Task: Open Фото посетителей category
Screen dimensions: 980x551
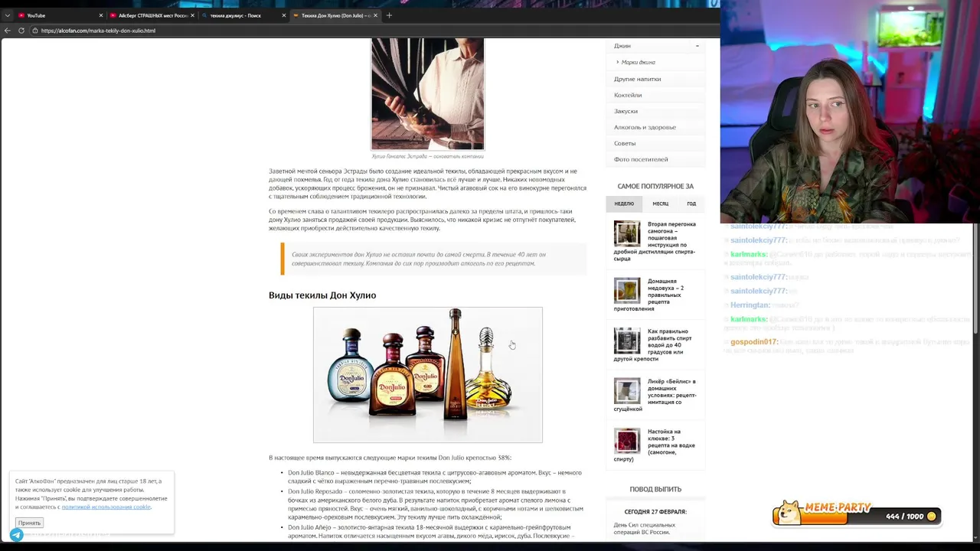Action: (x=641, y=159)
